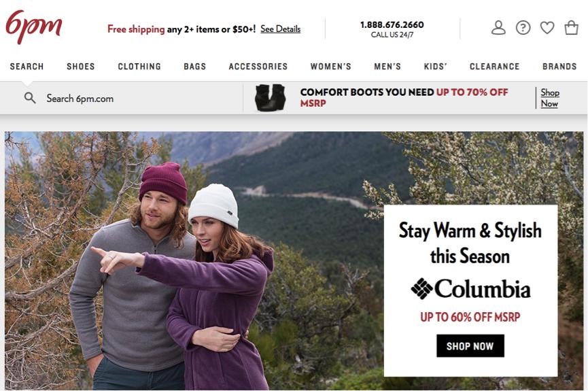
Task: Open favorites heart icon
Action: coord(547,28)
